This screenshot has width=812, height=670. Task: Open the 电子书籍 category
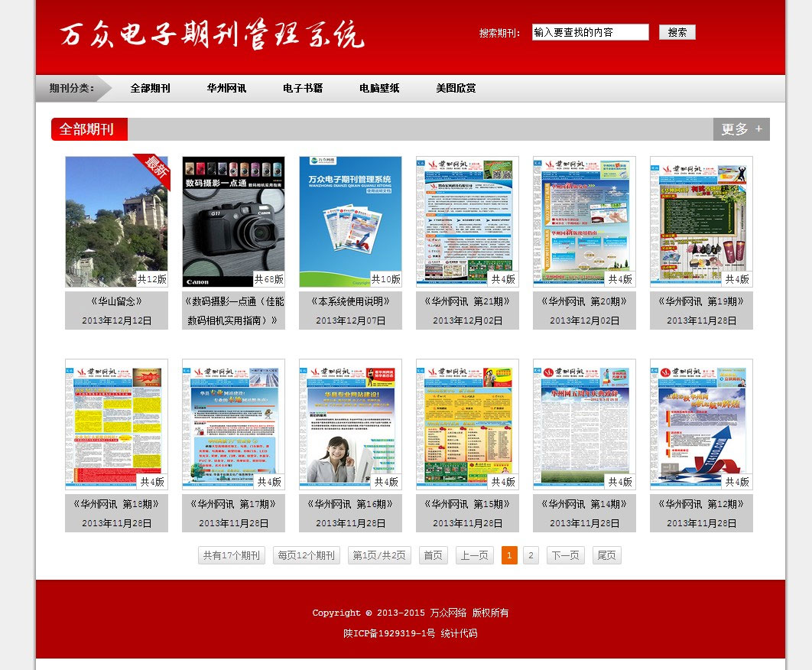click(x=303, y=89)
